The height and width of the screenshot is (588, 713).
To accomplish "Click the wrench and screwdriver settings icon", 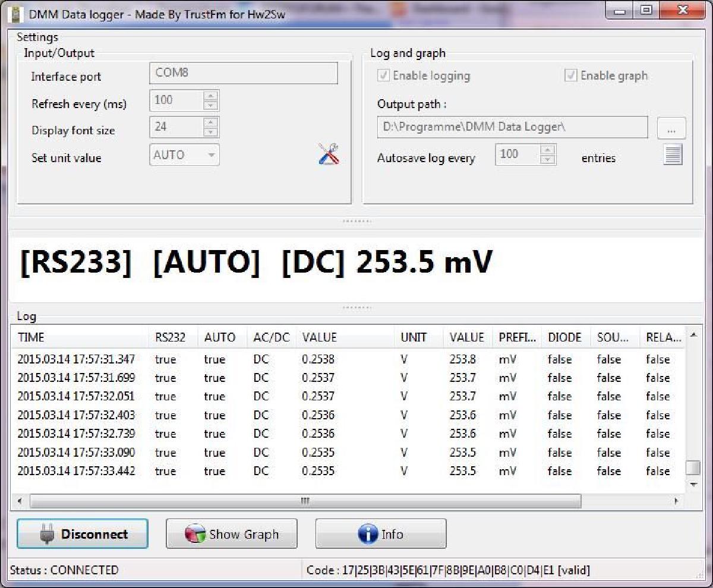I will click(x=328, y=154).
